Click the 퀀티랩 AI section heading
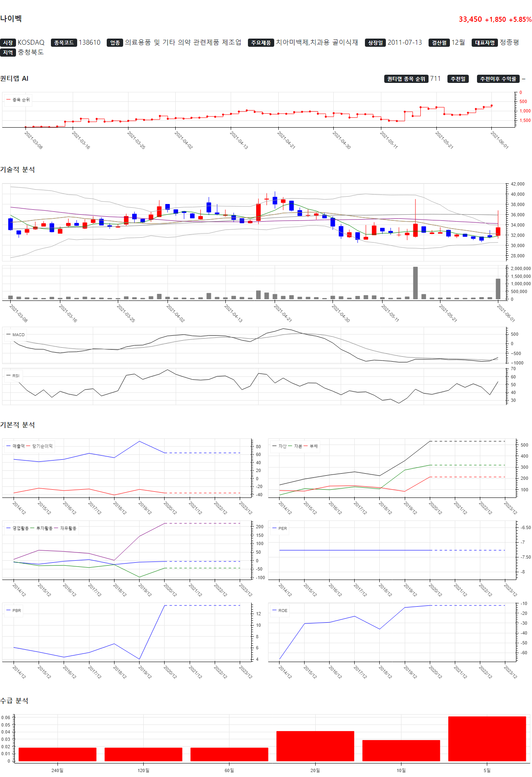This screenshot has height=777, width=532. tap(14, 78)
